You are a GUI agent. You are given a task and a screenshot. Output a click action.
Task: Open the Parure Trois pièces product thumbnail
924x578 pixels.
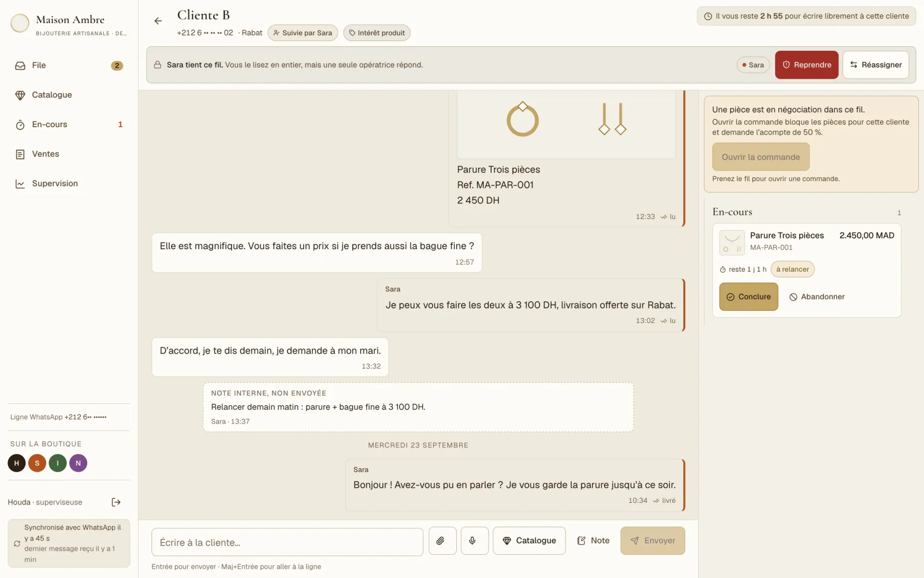point(732,243)
